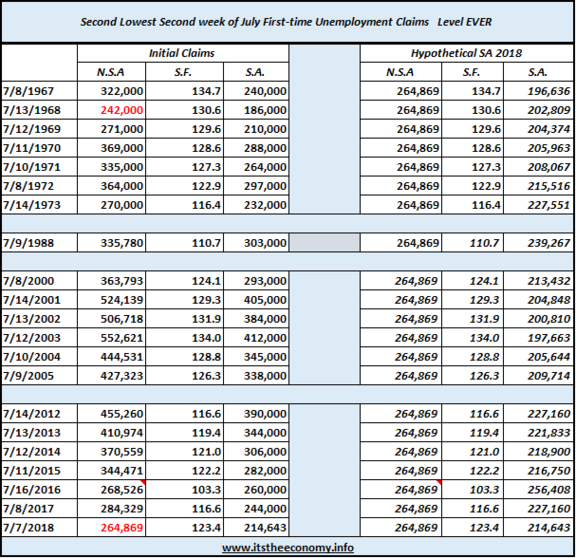The width and height of the screenshot is (576, 558).
Task: Select the gray spacer cell in the 1988 row
Action: tap(324, 243)
